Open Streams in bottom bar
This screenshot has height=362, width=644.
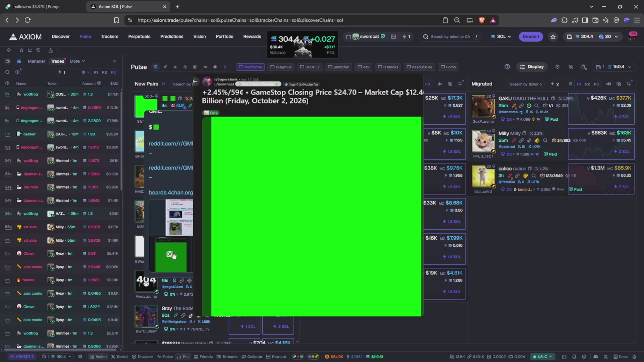[227, 357]
